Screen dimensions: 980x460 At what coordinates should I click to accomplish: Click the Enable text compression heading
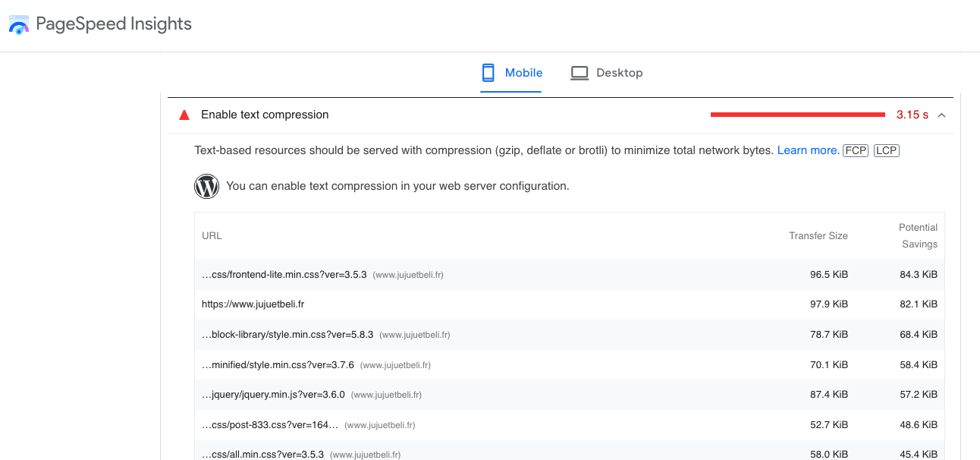(265, 115)
